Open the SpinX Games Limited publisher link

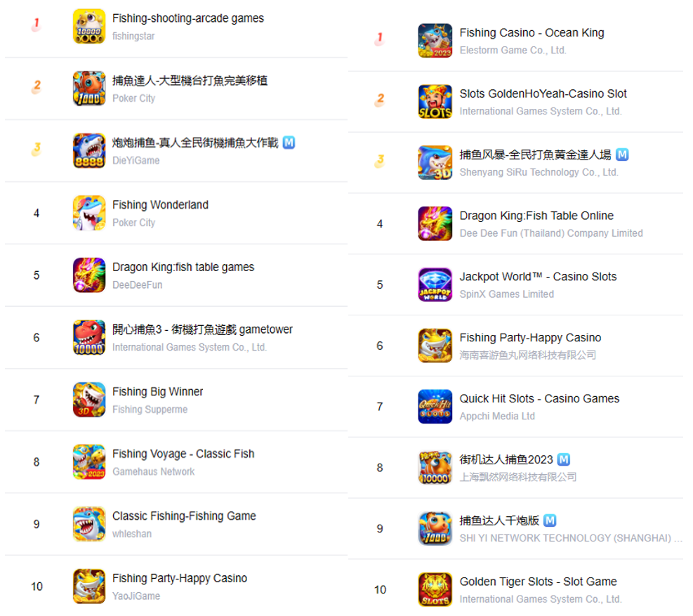coord(506,294)
